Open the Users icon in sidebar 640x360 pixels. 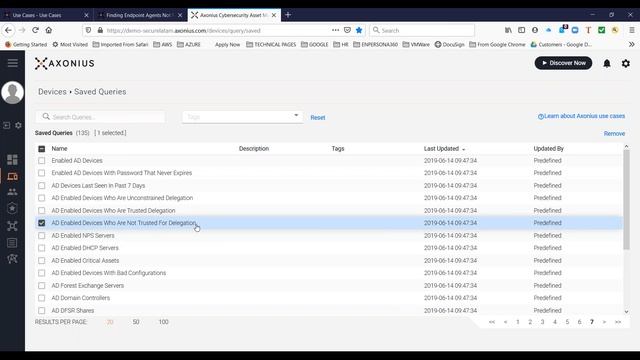coord(12,192)
